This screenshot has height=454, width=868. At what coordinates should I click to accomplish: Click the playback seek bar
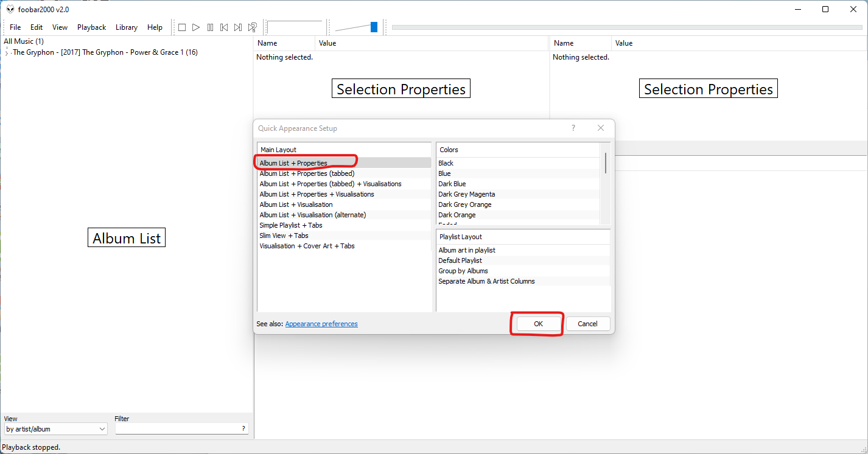[x=627, y=27]
